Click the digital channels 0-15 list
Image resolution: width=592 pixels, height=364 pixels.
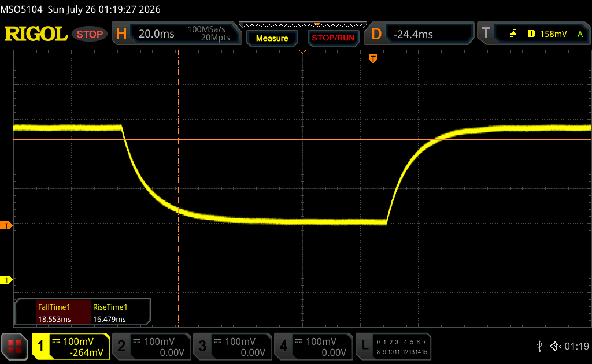pos(402,347)
